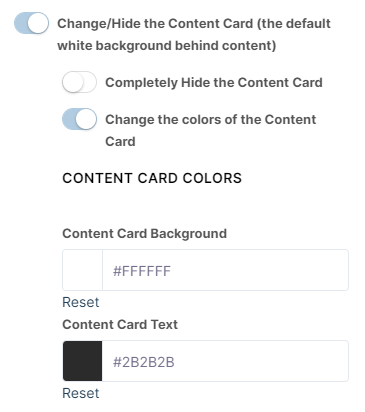The height and width of the screenshot is (412, 365).
Task: Click the 'Completely Hide the Content Card' label
Action: (214, 83)
